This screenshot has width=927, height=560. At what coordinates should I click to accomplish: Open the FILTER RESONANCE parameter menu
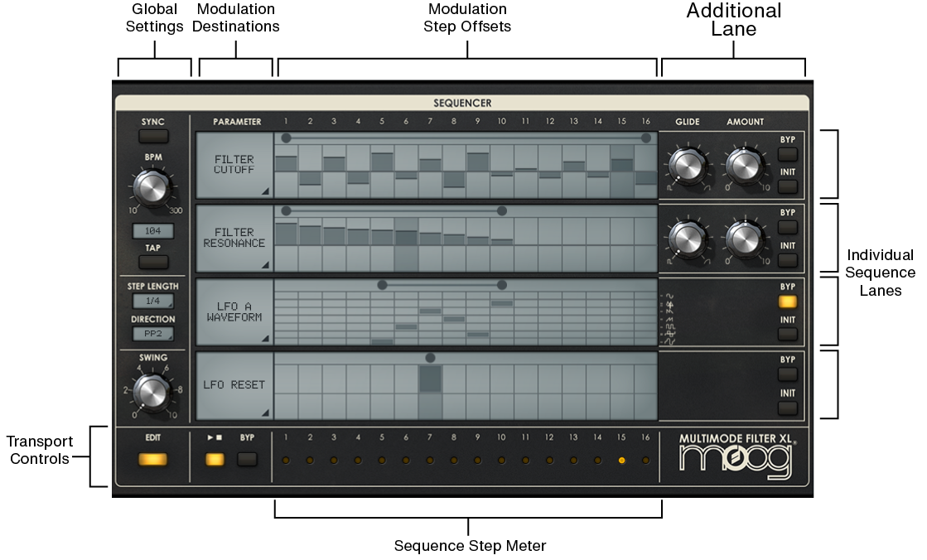[x=234, y=239]
